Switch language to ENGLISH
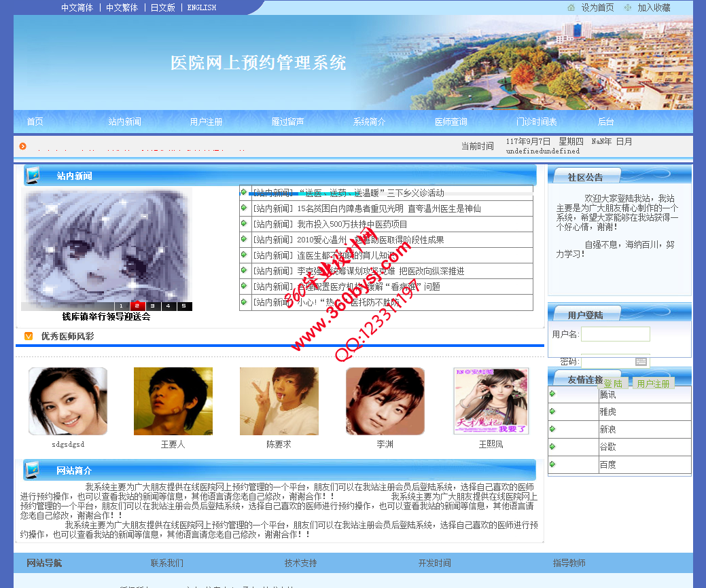Screen dimensions: 706x588 202,7
